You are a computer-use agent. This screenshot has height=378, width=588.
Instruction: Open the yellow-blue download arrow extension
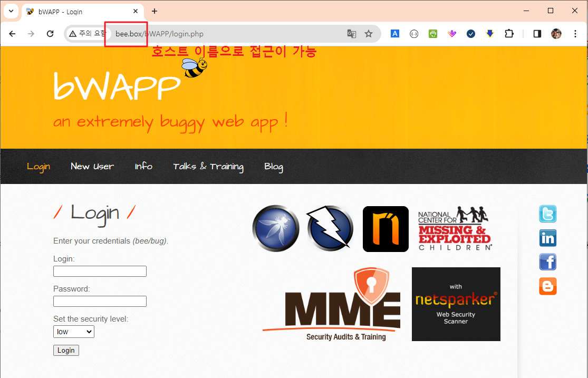[x=490, y=34]
